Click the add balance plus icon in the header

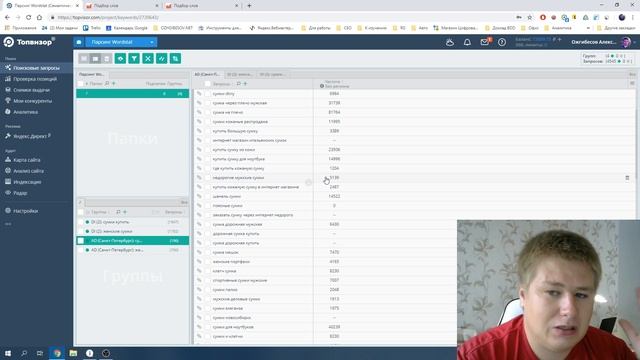560,39
